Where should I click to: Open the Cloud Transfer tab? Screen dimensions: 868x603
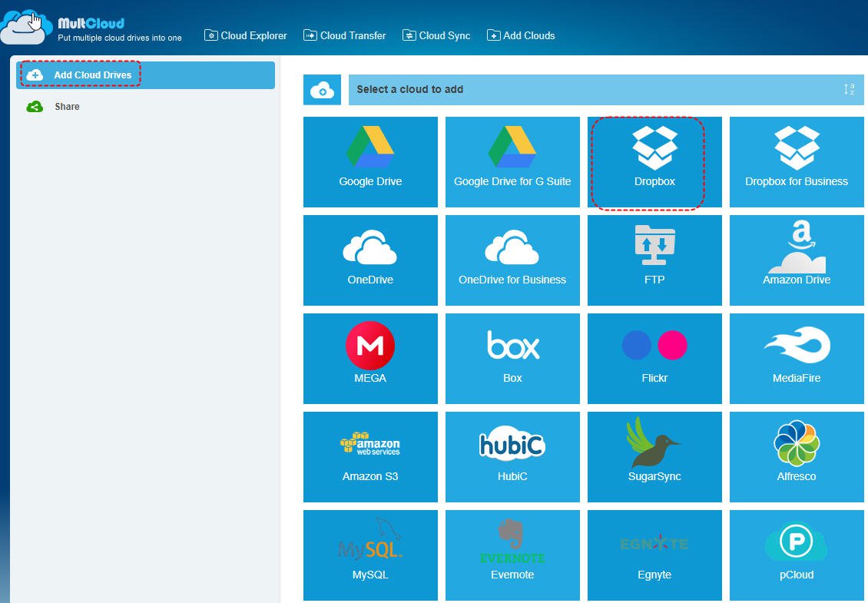[345, 35]
